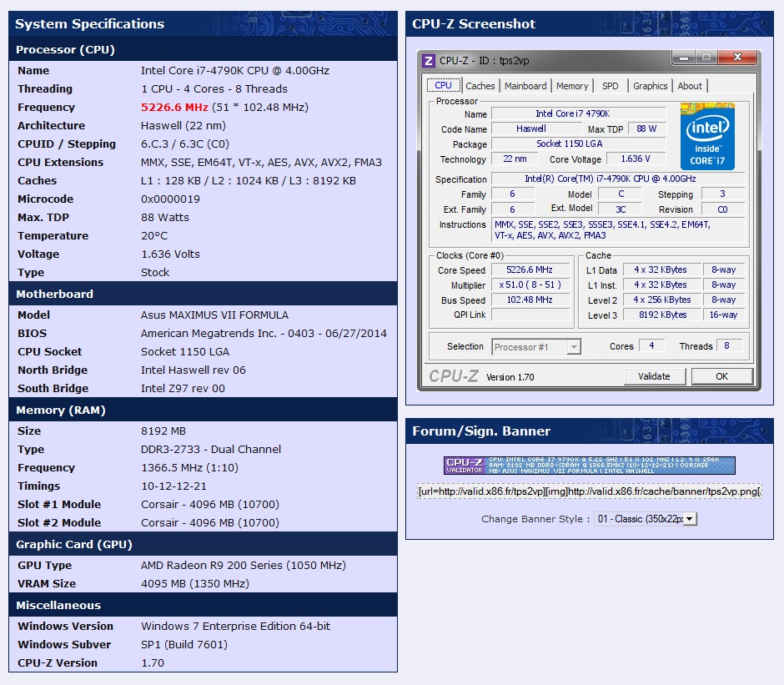Click the Package Socket 1150 LGA field

coord(579,144)
